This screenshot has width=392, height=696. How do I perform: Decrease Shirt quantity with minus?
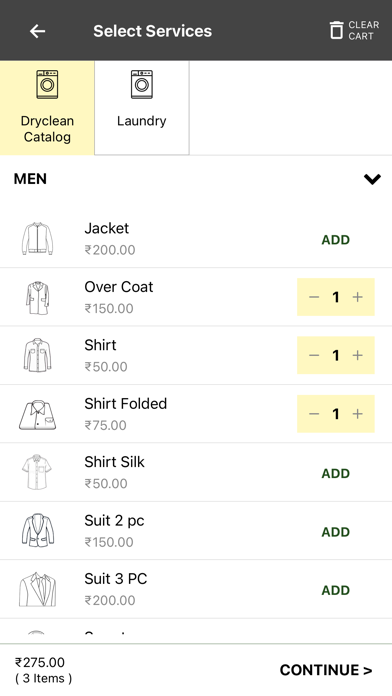point(314,355)
